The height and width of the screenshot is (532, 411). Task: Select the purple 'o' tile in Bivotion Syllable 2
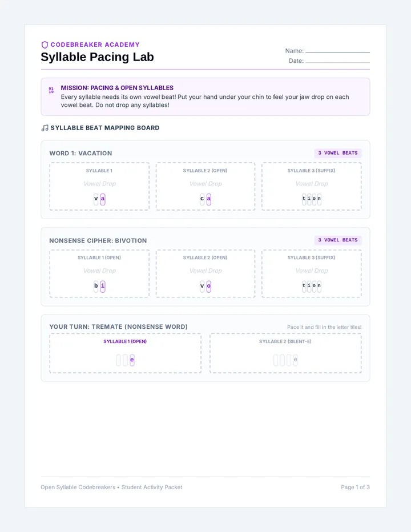tap(209, 286)
